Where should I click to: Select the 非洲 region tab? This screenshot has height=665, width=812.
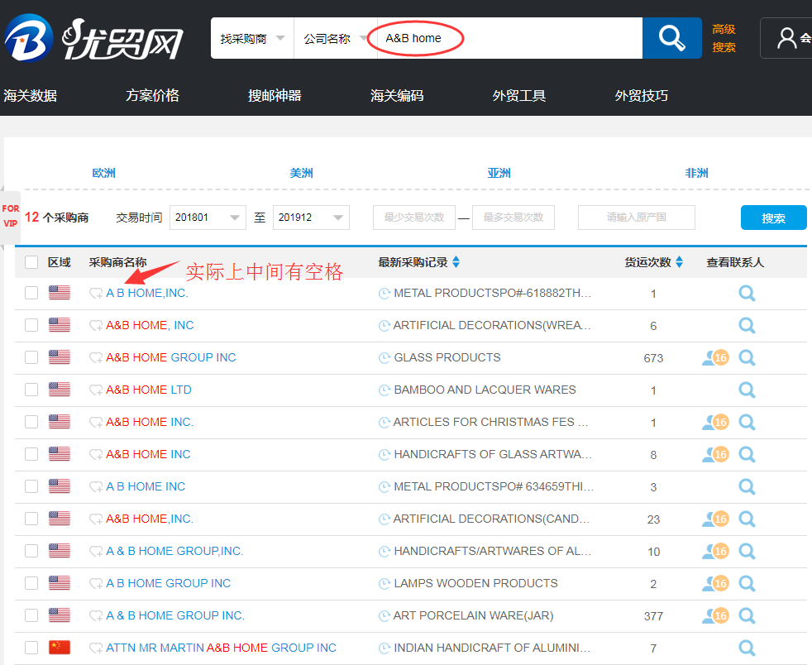696,173
